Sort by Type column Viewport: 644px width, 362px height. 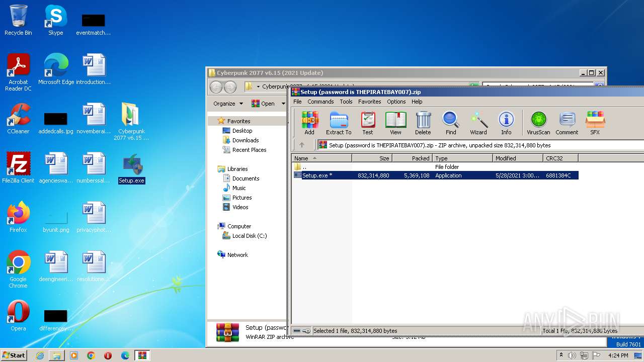[462, 158]
